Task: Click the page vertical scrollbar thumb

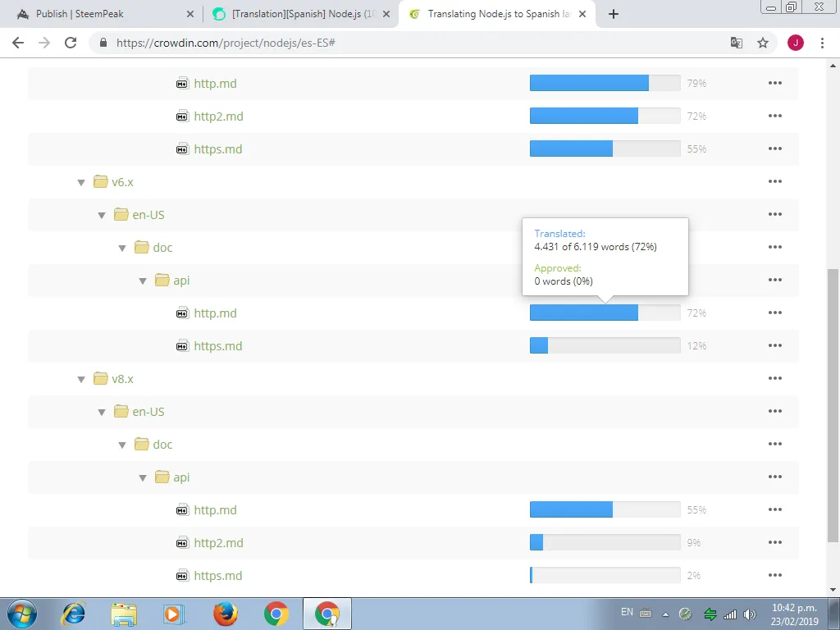Action: pyautogui.click(x=833, y=405)
